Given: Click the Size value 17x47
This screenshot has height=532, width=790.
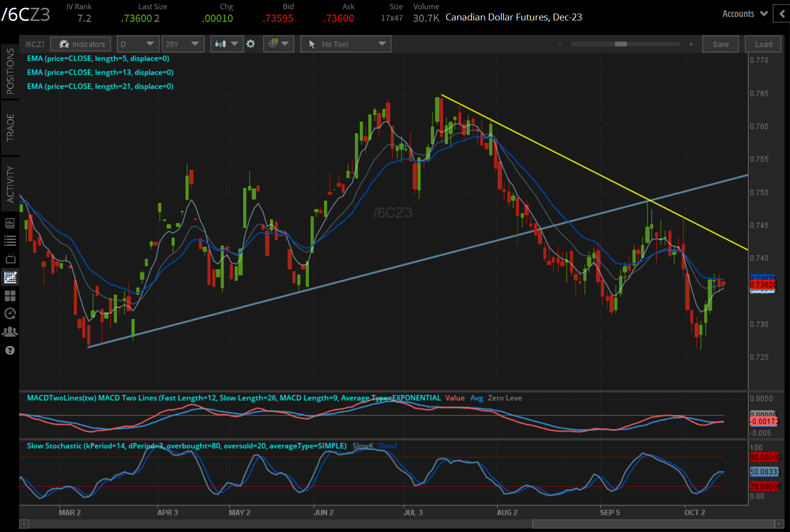Looking at the screenshot, I should point(392,18).
